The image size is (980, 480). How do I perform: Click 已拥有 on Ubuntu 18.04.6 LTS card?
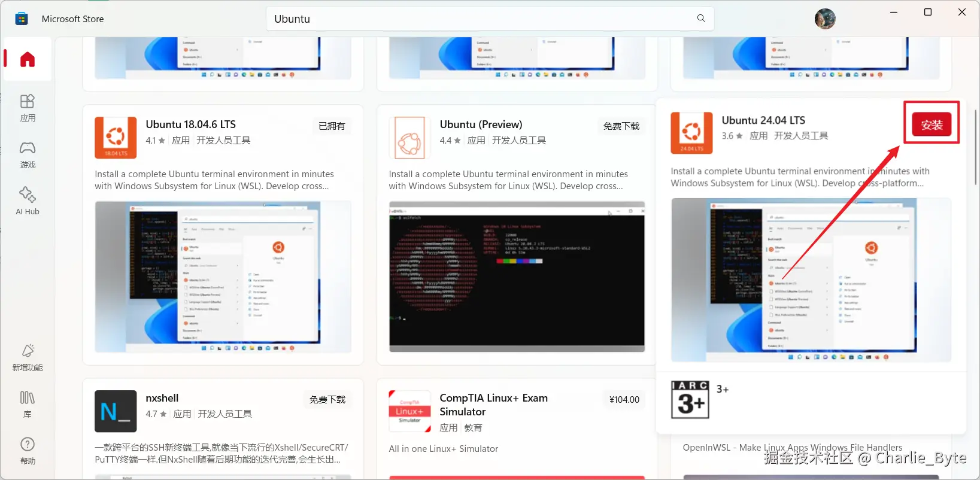point(332,126)
